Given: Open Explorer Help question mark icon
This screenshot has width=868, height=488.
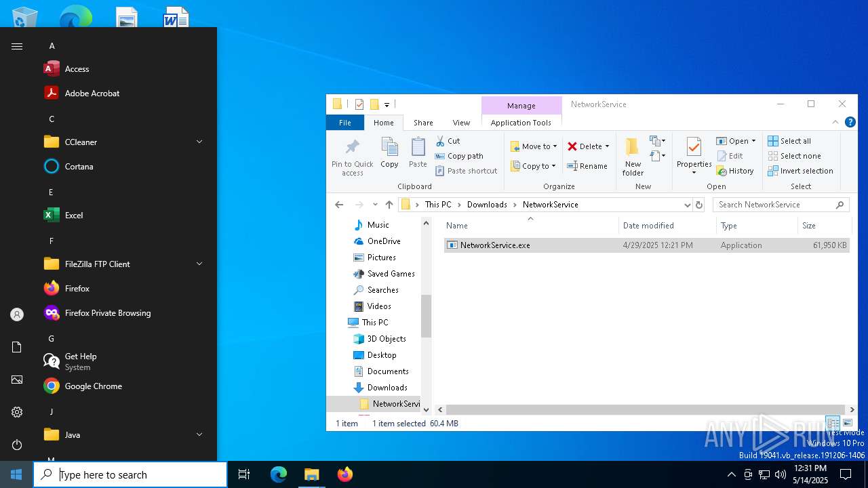Looking at the screenshot, I should click(850, 123).
